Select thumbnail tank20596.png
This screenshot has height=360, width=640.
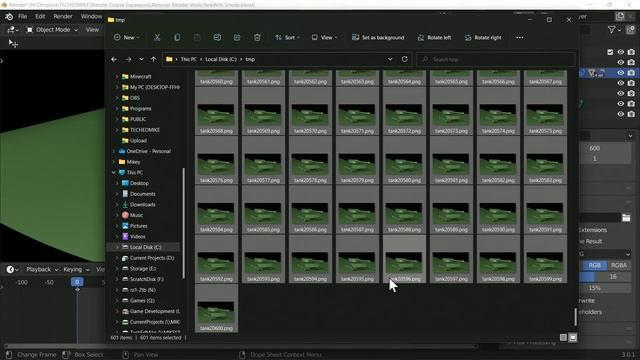click(404, 259)
